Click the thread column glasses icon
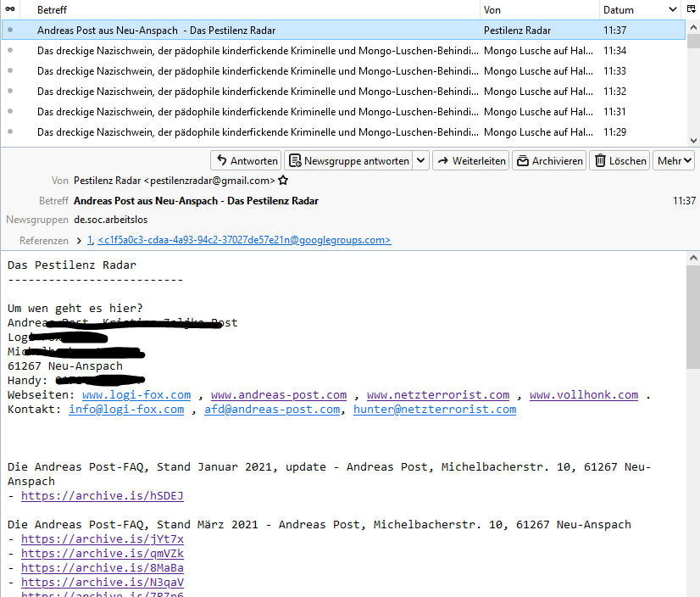Screen dimensions: 700x597 [10, 9]
